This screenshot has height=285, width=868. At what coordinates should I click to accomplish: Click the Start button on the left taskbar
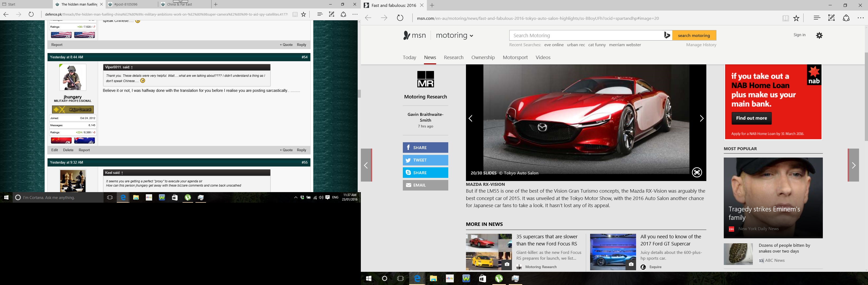click(6, 197)
